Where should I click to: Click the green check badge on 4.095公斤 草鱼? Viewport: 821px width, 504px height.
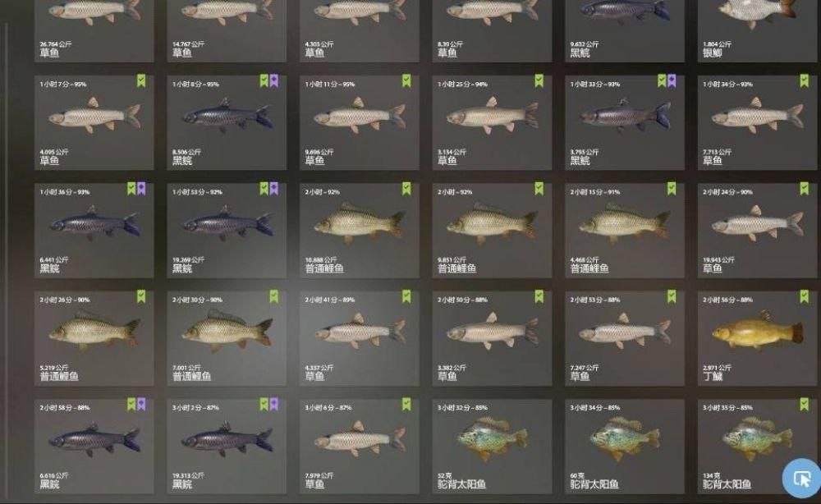(x=141, y=80)
